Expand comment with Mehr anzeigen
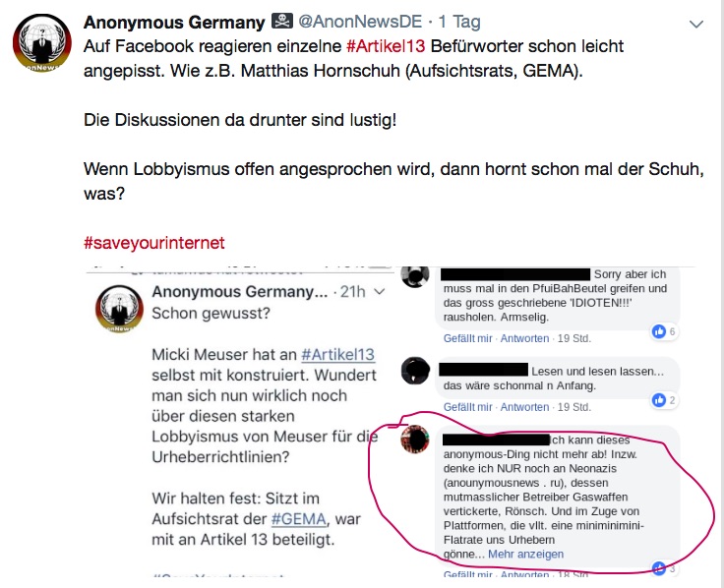724x588 pixels. pyautogui.click(x=526, y=554)
